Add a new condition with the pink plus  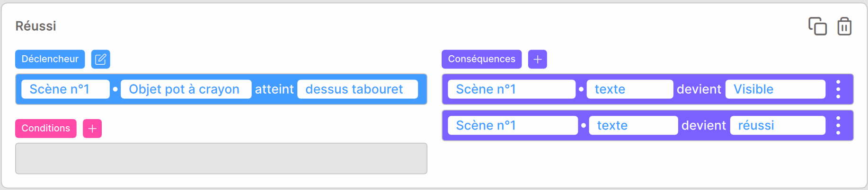[92, 129]
